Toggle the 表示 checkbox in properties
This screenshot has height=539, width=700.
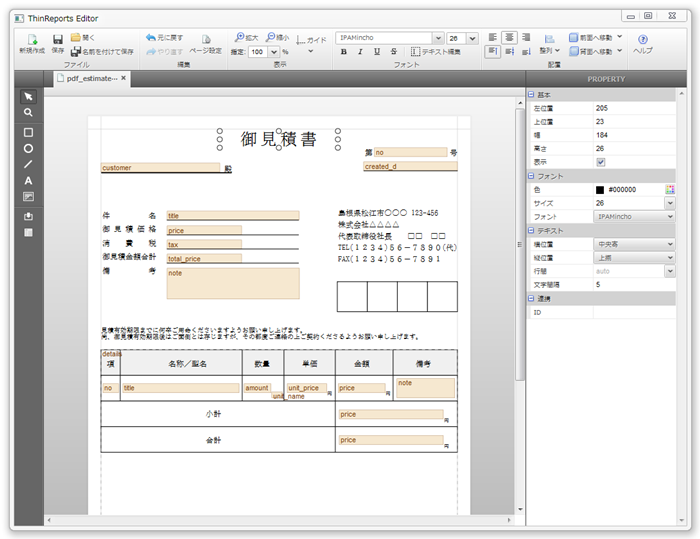pos(601,161)
